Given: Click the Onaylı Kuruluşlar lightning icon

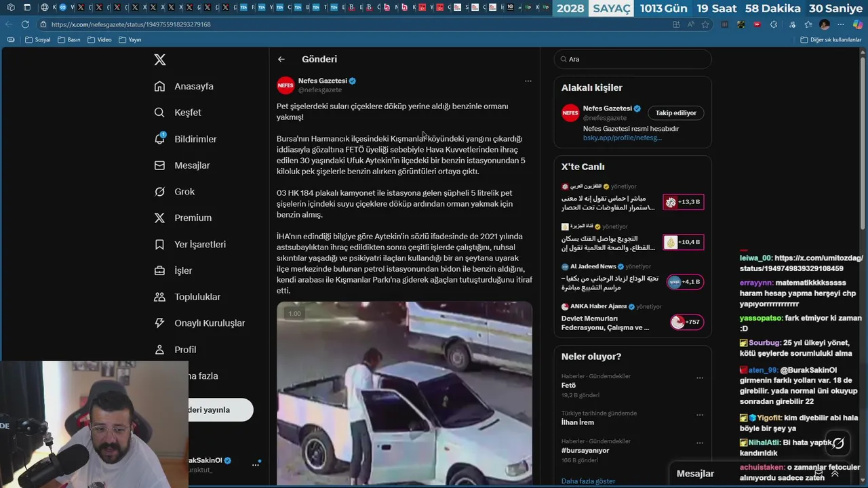Looking at the screenshot, I should coord(159,323).
